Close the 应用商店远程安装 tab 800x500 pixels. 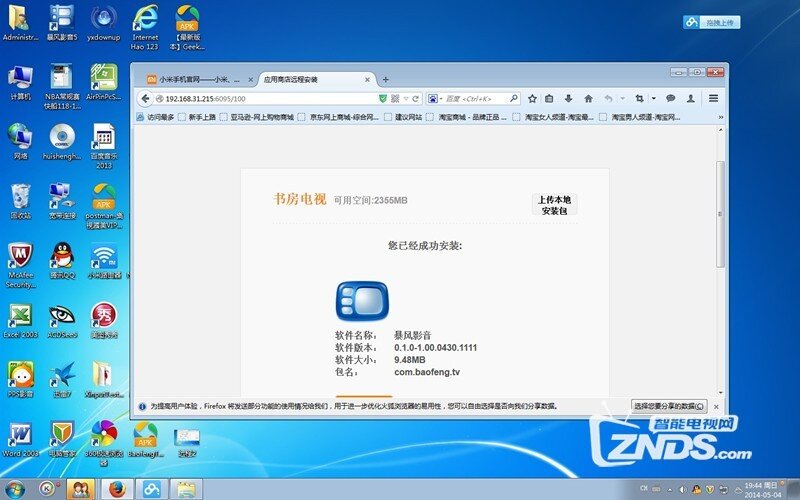coord(367,80)
